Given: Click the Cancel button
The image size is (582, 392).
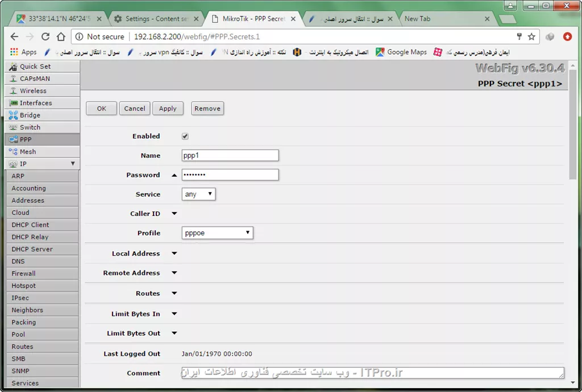Looking at the screenshot, I should click(134, 109).
